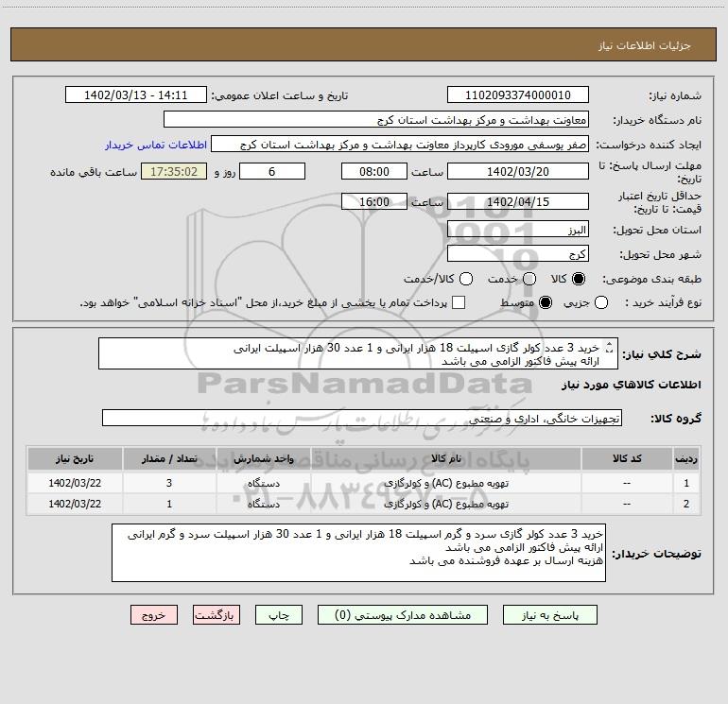The width and height of the screenshot is (728, 704).
Task: Click row 1 unit دستگاه
Action: click(x=263, y=483)
